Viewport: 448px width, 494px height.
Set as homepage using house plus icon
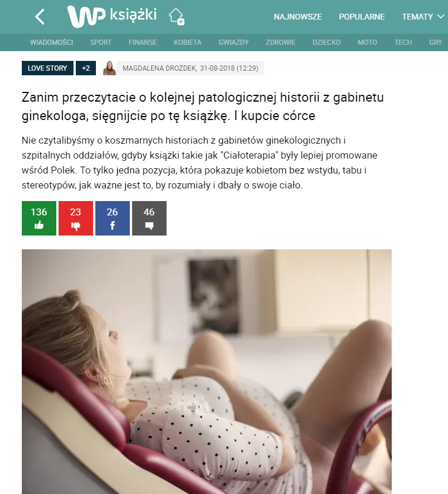click(176, 17)
